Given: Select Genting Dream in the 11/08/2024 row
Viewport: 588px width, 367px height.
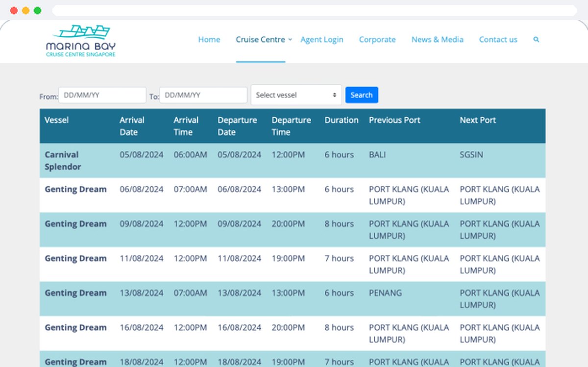Looking at the screenshot, I should click(x=75, y=259).
